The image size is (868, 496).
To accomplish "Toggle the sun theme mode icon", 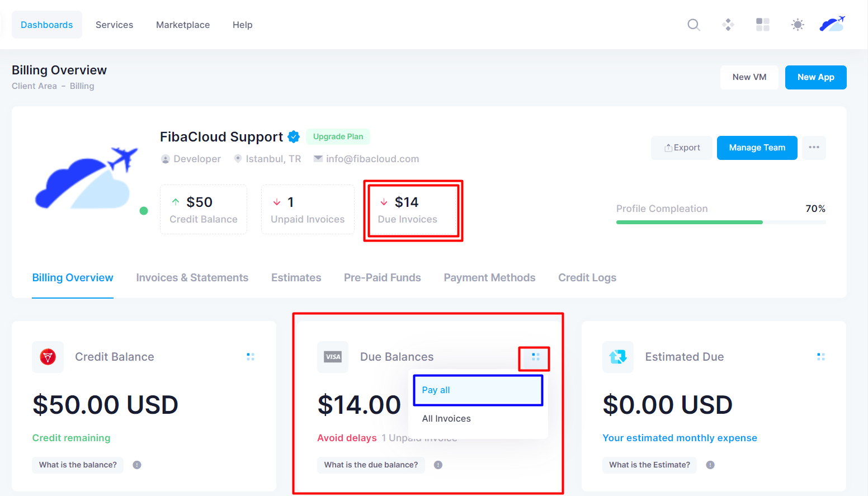I will [798, 25].
